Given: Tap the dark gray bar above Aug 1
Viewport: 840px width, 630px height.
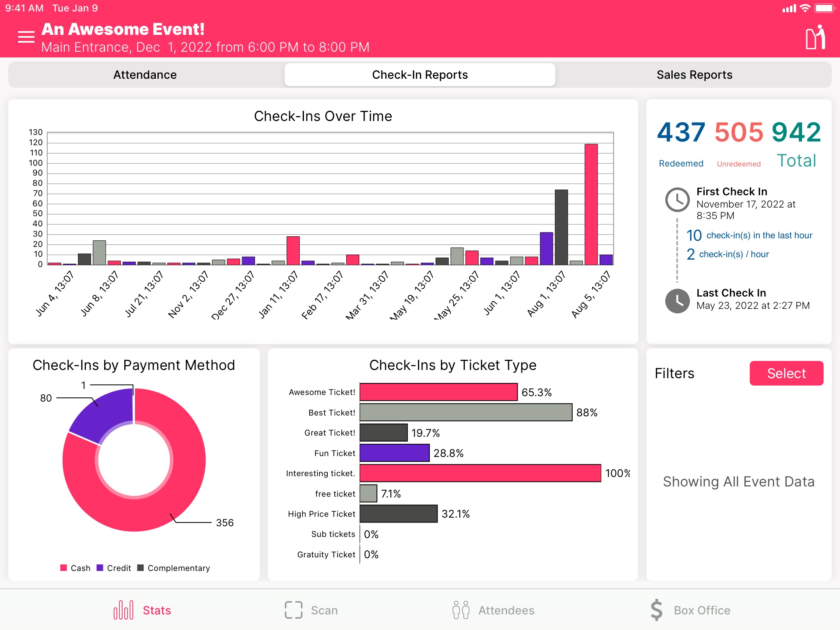Looking at the screenshot, I should pos(561,227).
